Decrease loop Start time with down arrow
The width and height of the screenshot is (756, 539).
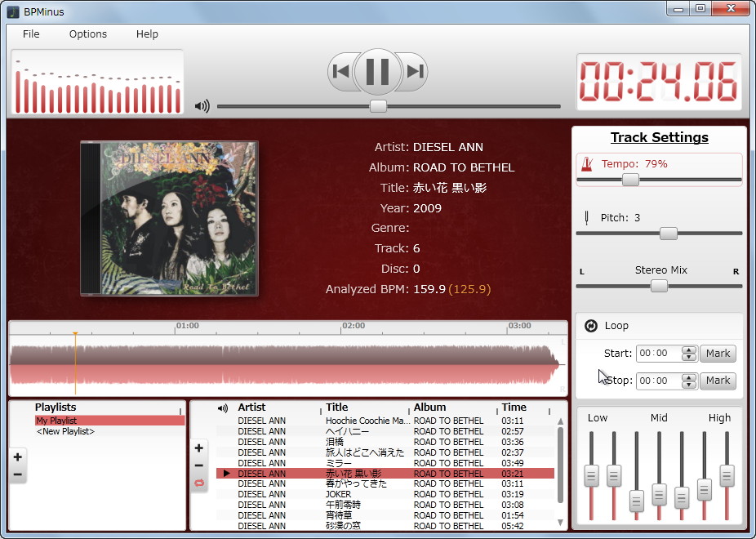point(690,357)
